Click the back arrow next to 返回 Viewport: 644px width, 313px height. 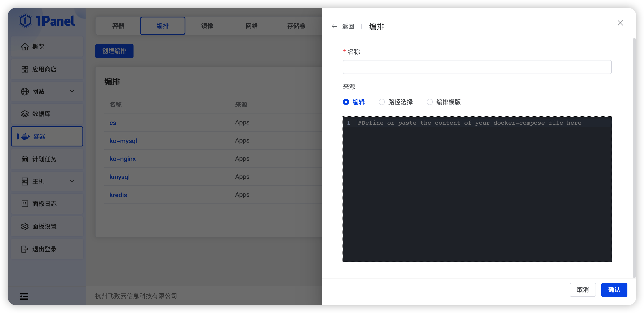[334, 26]
